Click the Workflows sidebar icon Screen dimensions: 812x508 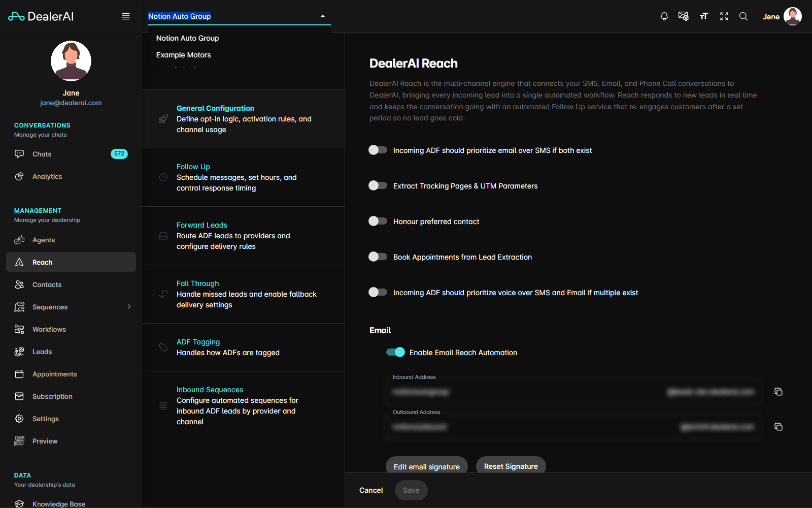[19, 329]
